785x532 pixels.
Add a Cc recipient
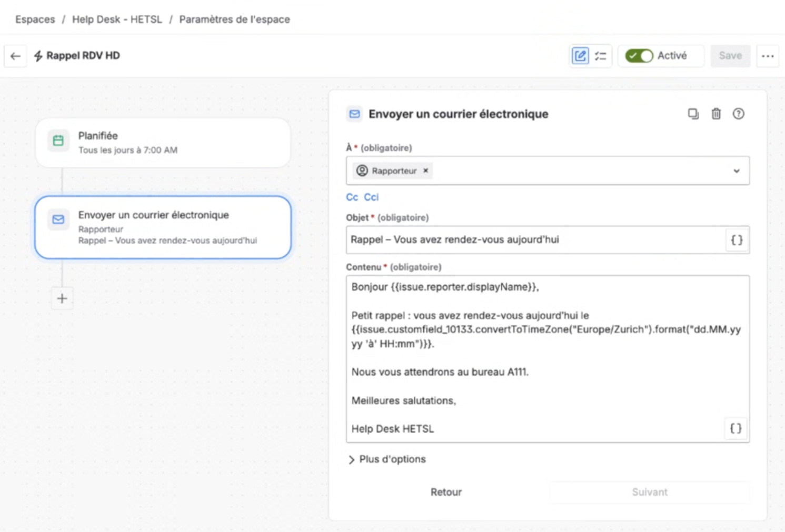point(352,197)
